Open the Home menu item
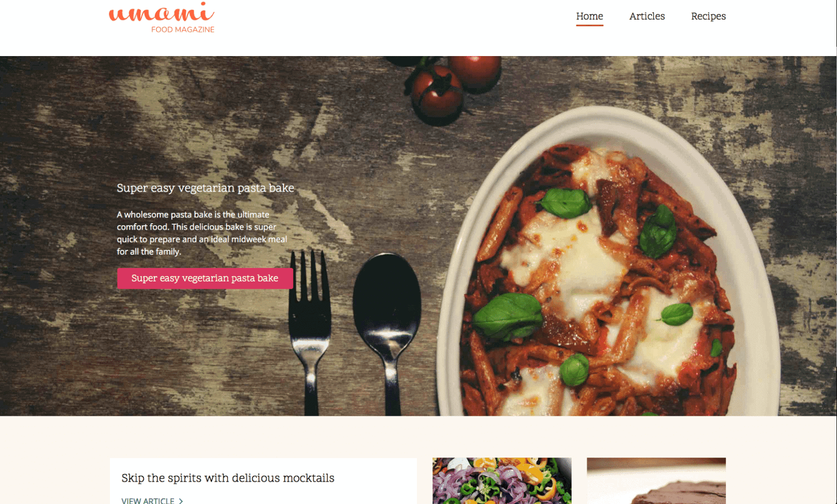The image size is (837, 504). [x=589, y=17]
